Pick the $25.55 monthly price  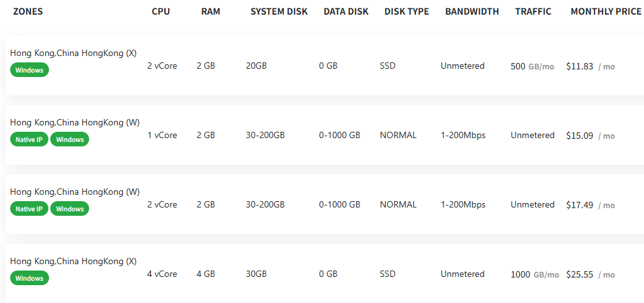(x=580, y=274)
